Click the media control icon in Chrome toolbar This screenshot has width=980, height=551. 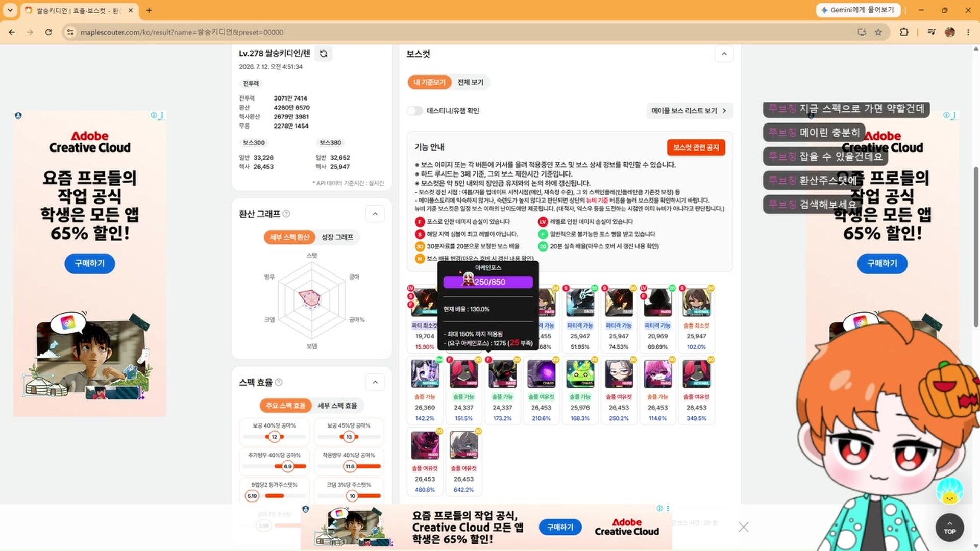point(932,32)
